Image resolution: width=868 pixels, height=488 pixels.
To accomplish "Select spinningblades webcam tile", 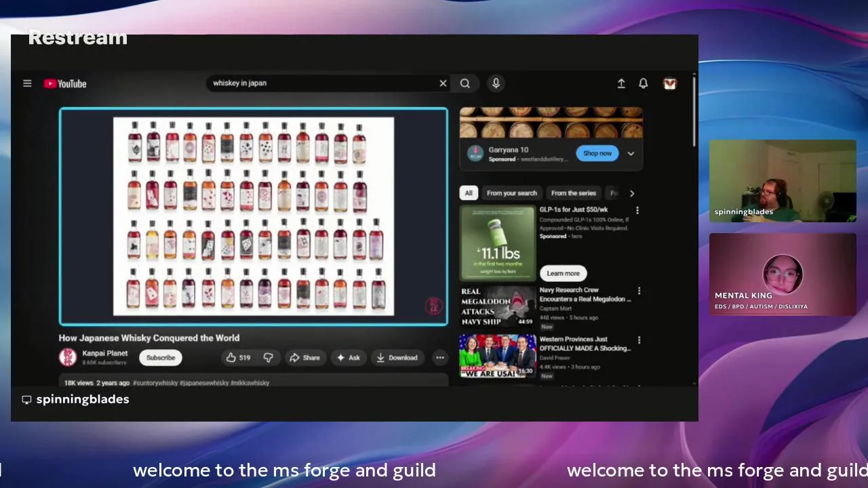I will (x=783, y=181).
